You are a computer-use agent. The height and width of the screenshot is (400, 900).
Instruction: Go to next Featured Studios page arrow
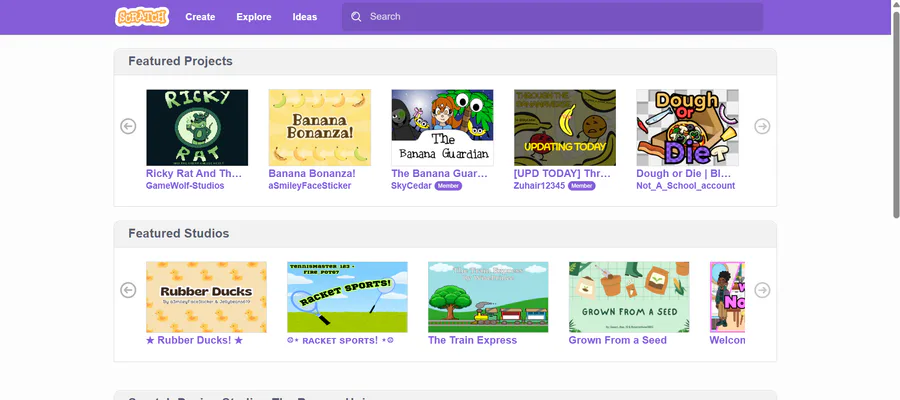pos(762,290)
